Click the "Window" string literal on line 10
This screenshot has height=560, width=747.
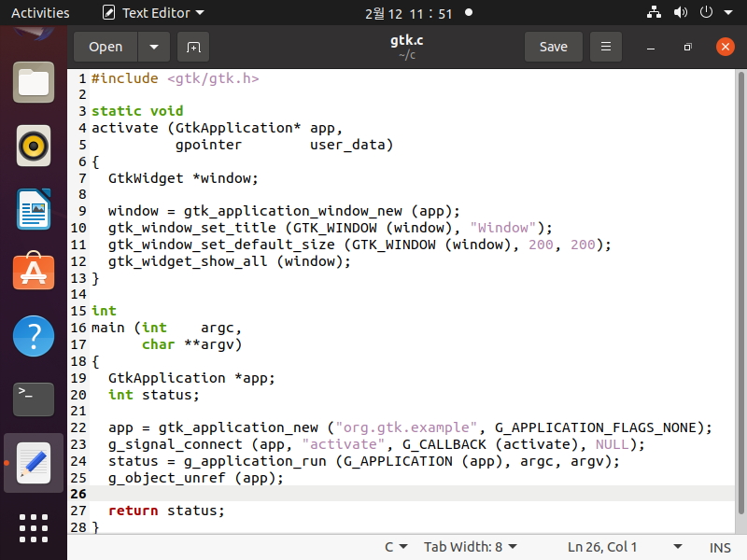(503, 228)
